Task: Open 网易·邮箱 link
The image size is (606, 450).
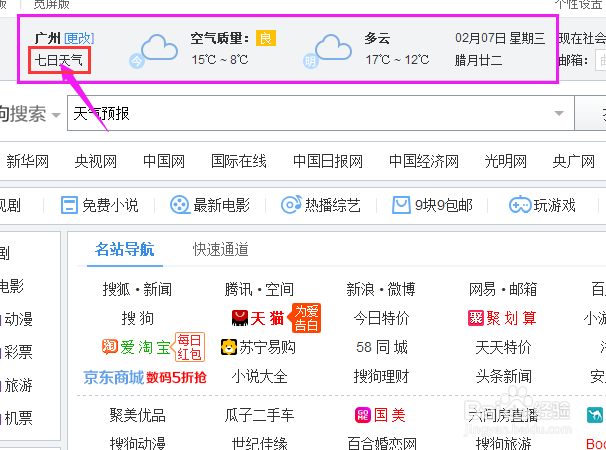Action: [503, 289]
